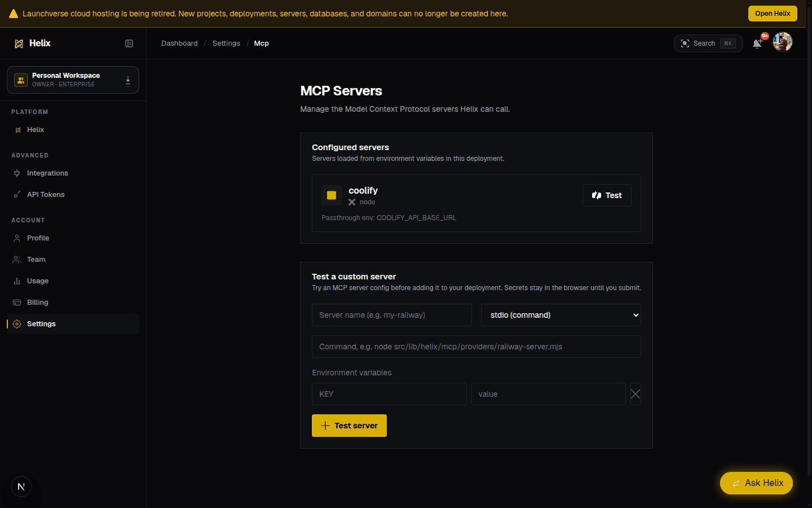Focus the environment variable value field

(549, 394)
